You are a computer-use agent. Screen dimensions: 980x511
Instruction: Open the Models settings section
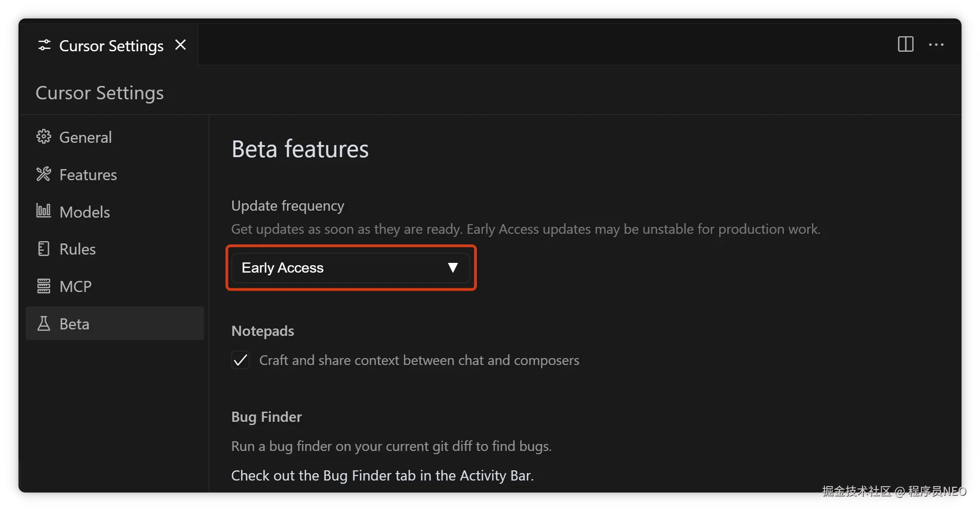coord(84,212)
